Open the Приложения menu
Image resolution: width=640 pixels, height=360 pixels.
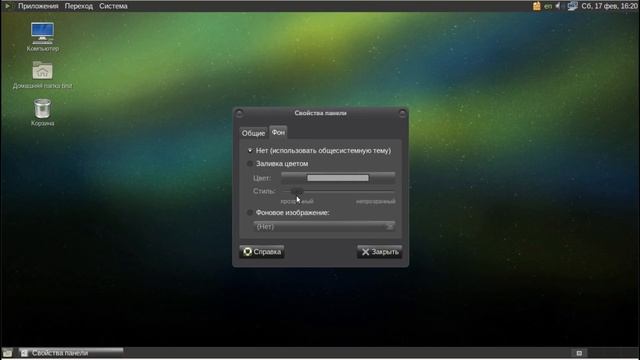pos(38,6)
